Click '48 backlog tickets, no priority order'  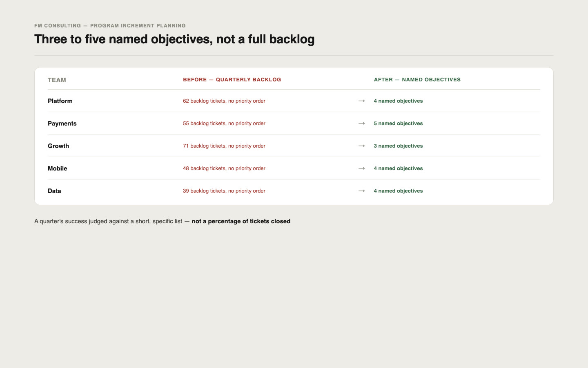point(224,168)
